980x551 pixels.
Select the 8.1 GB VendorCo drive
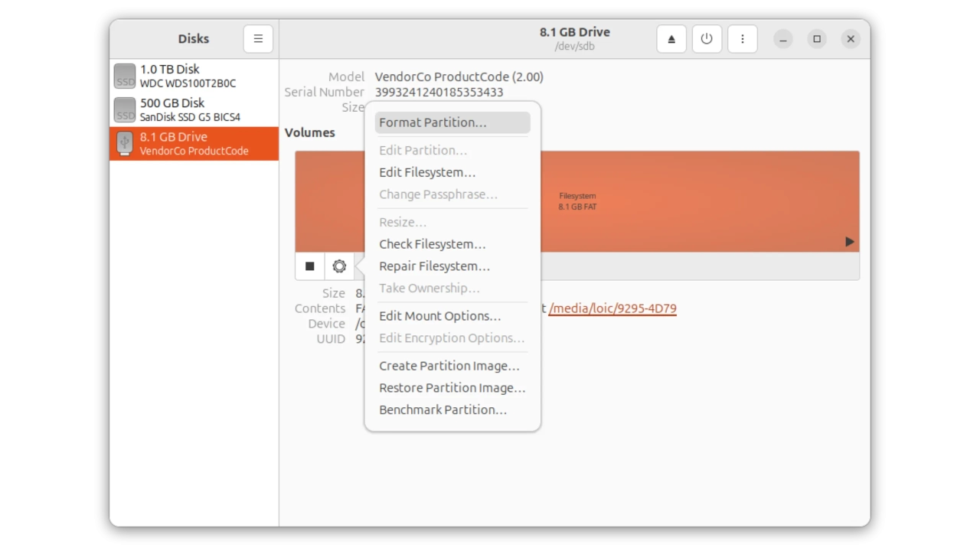pyautogui.click(x=194, y=143)
